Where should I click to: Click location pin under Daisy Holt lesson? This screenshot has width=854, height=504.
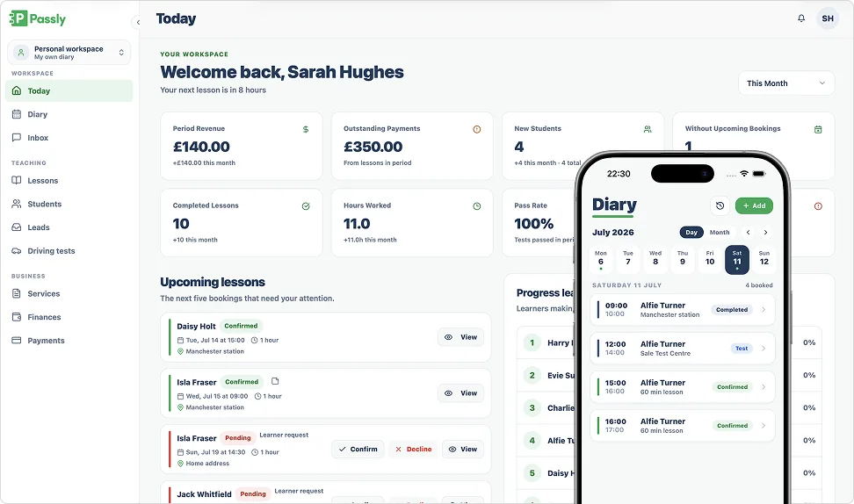pos(180,351)
